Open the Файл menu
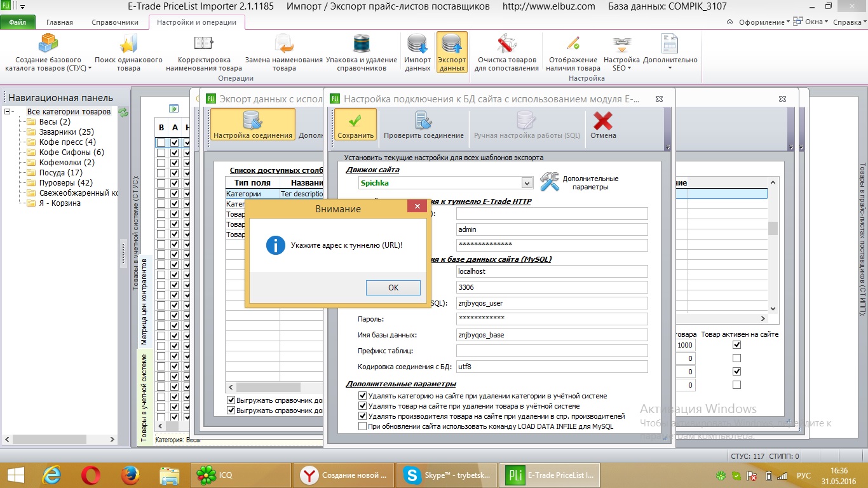The image size is (868, 488). pos(17,22)
